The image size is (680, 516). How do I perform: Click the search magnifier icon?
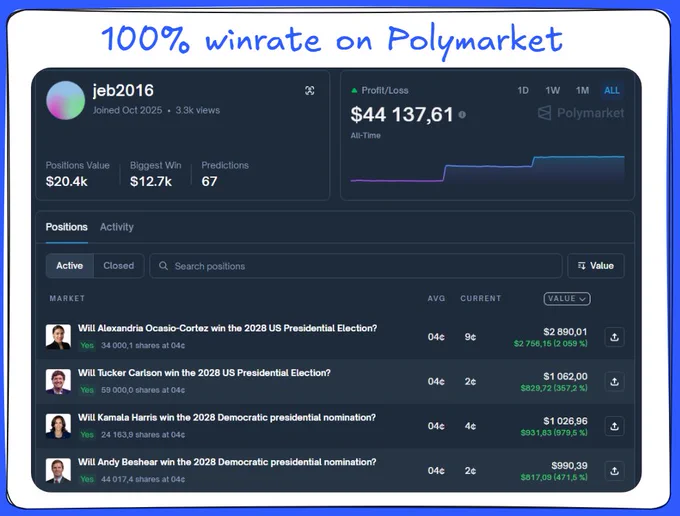[163, 266]
